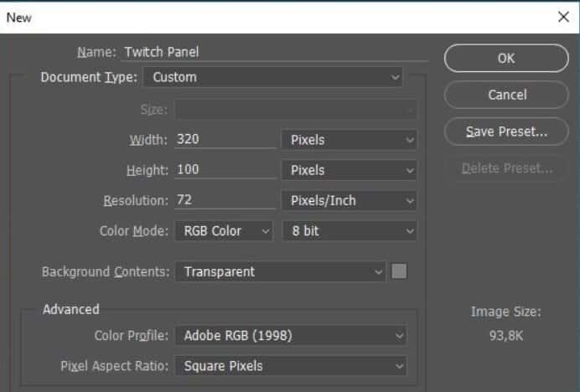Click the Cancel button
The image size is (580, 392).
click(506, 95)
